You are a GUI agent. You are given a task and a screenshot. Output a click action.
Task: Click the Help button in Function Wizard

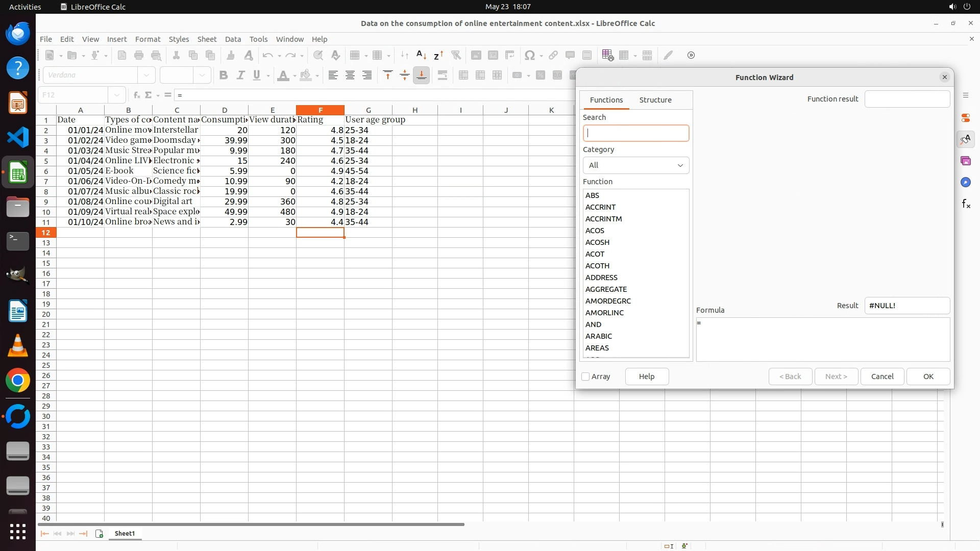tap(647, 377)
